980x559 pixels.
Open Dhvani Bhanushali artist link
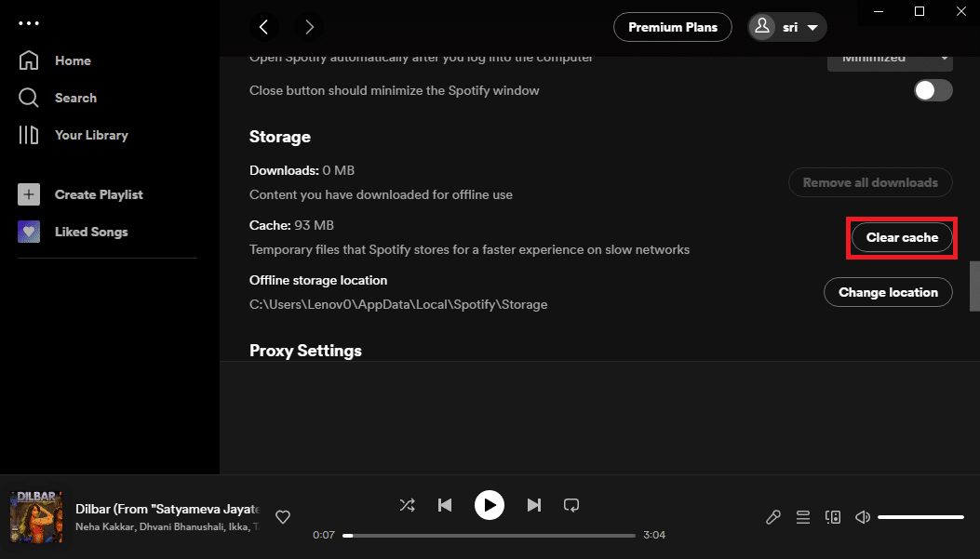point(181,527)
